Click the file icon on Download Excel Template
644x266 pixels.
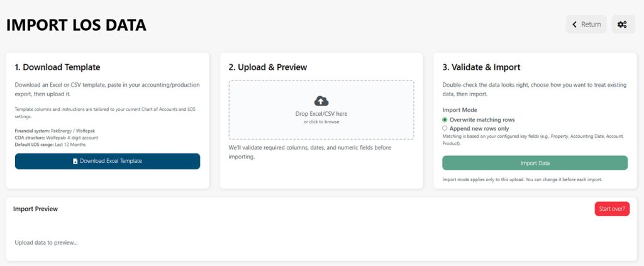point(75,162)
